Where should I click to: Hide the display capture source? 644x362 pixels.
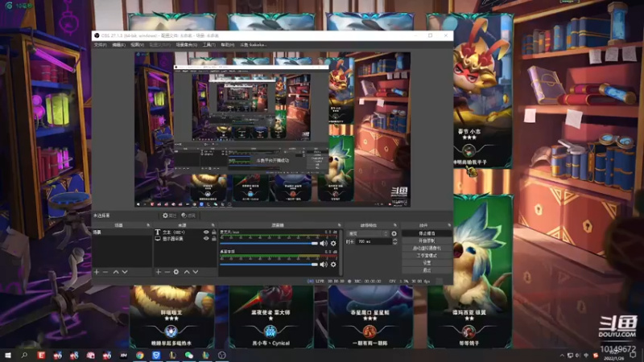pos(206,238)
